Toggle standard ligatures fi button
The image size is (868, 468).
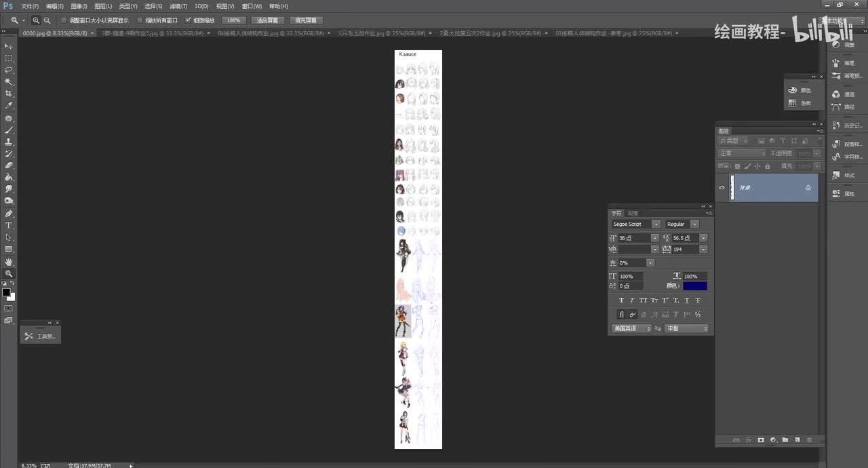pyautogui.click(x=621, y=315)
